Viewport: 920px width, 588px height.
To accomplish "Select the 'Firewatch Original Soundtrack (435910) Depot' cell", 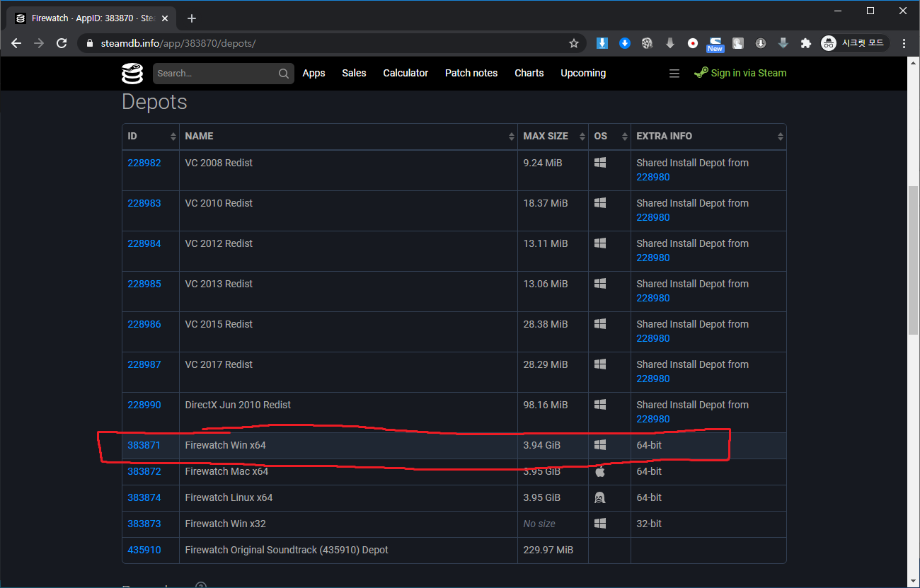I will pos(348,550).
